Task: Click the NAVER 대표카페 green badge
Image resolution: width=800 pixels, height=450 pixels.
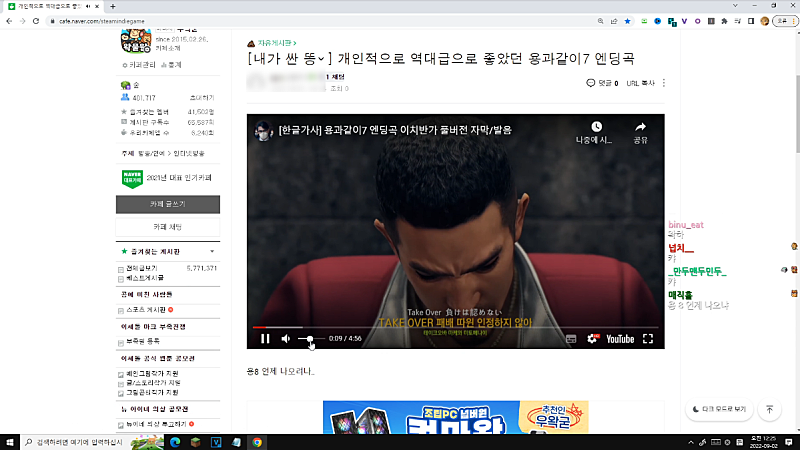Action: click(x=132, y=179)
